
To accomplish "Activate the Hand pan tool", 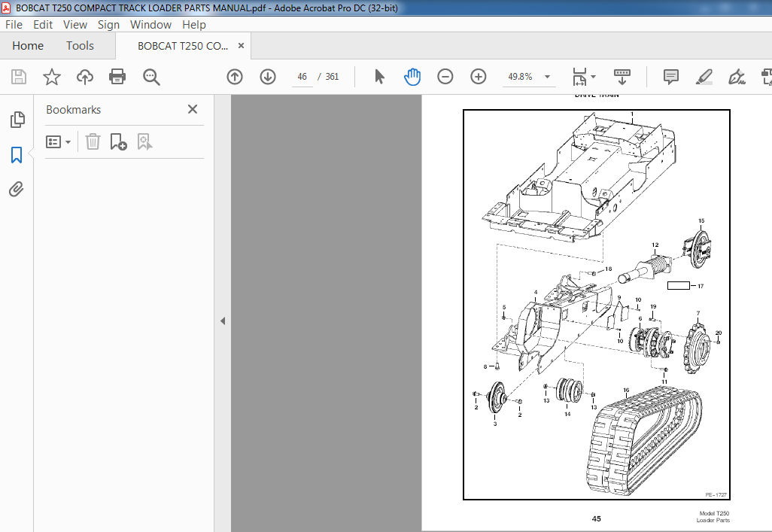I will tap(412, 77).
